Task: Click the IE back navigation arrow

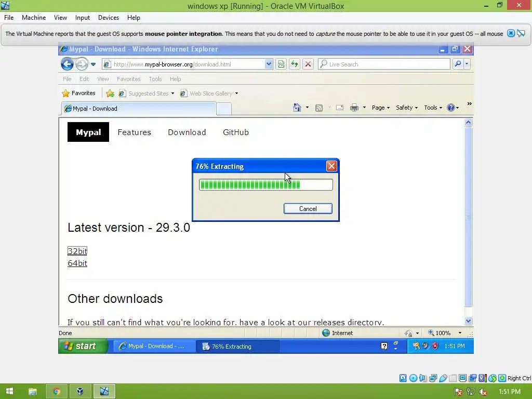Action: 67,64
